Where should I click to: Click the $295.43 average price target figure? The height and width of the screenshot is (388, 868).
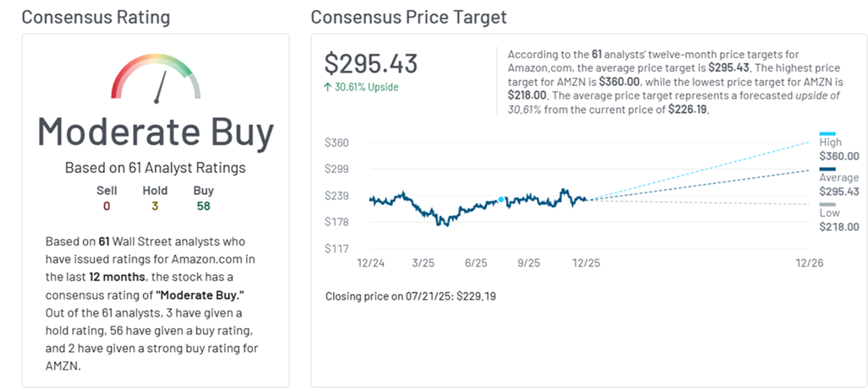click(x=371, y=64)
